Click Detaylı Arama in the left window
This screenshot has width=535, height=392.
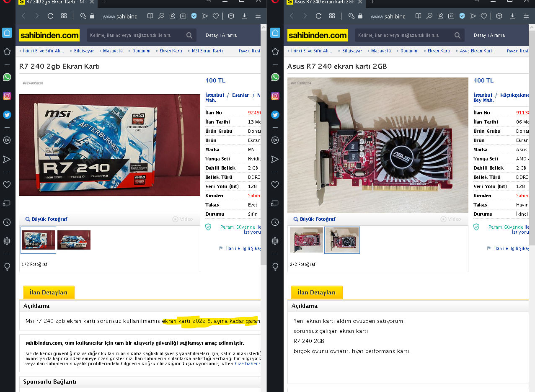(x=221, y=35)
